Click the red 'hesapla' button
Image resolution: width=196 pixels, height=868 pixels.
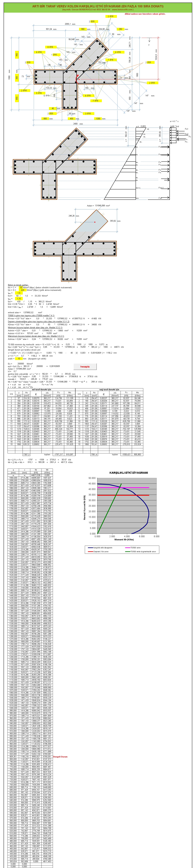pos(85,366)
